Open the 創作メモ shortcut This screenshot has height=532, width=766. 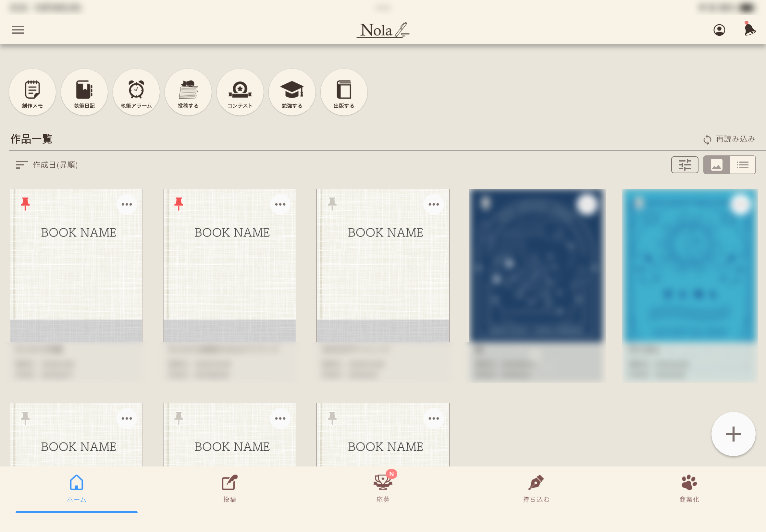tap(32, 92)
